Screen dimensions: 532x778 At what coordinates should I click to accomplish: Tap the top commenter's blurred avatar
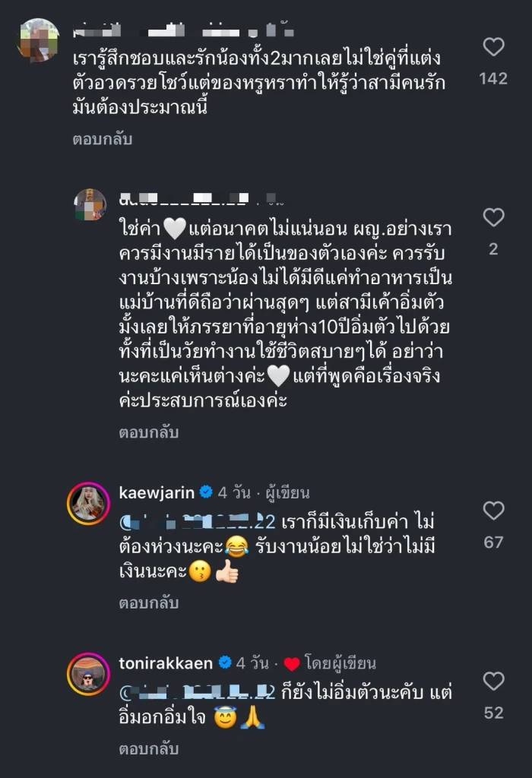pos(40,40)
